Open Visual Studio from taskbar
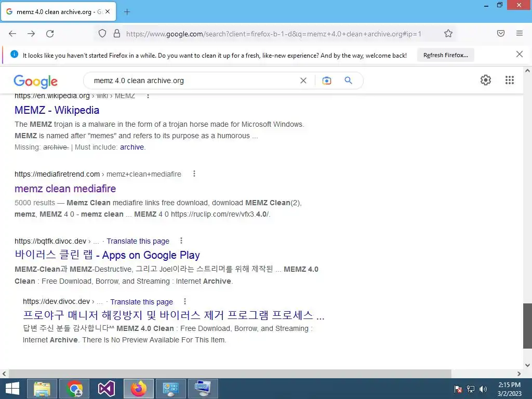532x399 pixels. click(107, 389)
